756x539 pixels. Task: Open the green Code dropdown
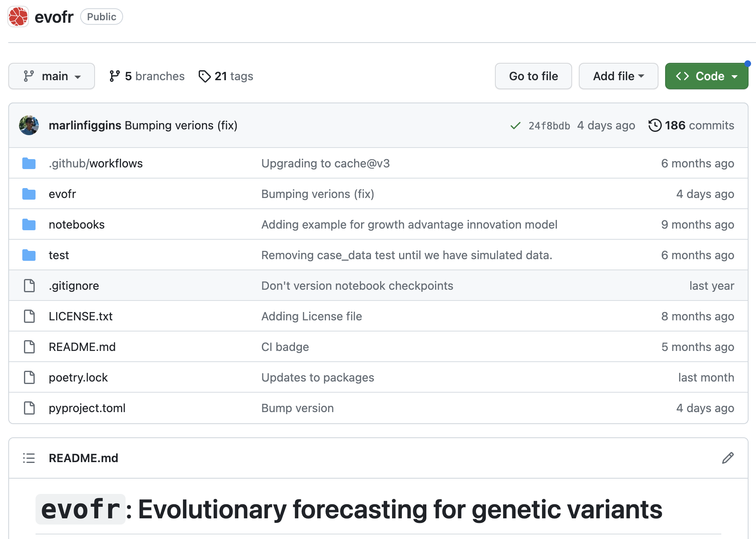pyautogui.click(x=706, y=76)
